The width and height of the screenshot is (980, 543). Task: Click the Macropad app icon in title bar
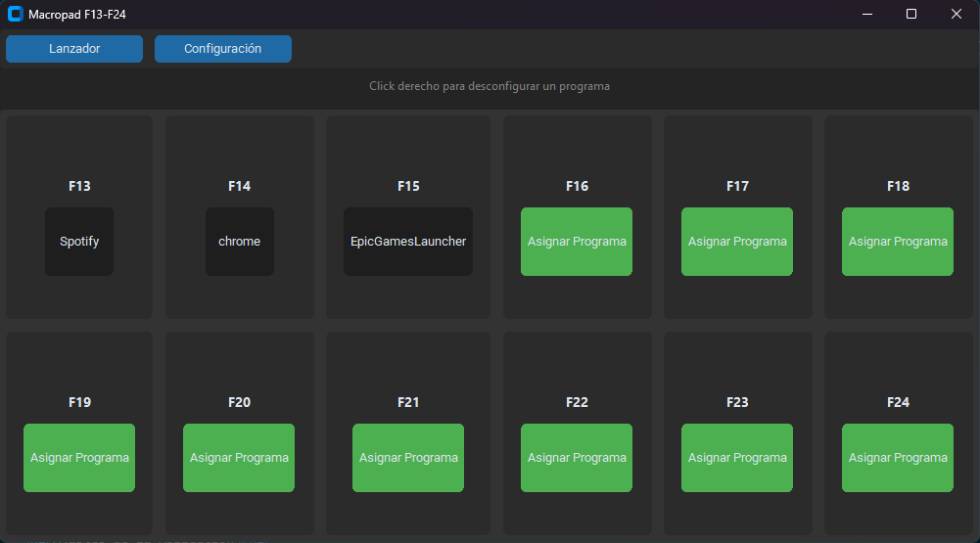[15, 14]
